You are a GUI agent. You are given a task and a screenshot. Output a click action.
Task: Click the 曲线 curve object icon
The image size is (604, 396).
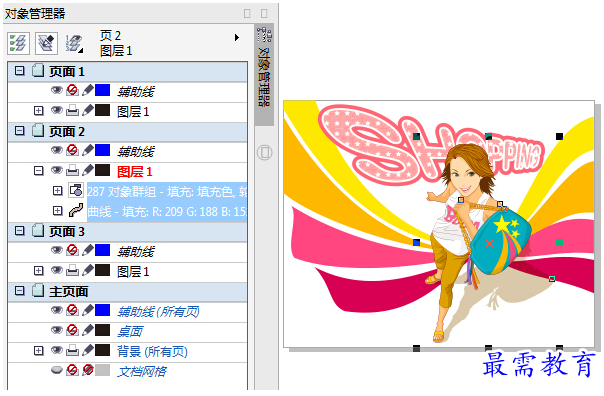point(76,210)
